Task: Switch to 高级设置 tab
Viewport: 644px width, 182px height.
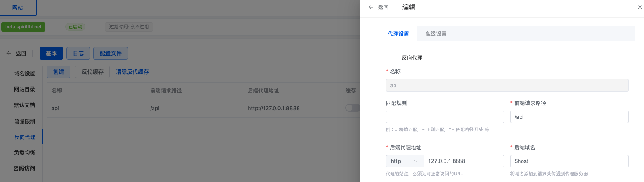Action: (x=435, y=34)
